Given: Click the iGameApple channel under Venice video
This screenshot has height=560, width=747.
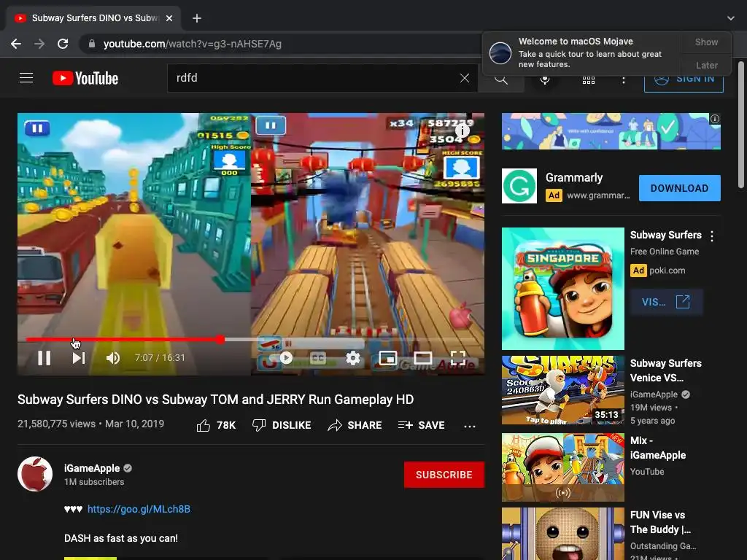Looking at the screenshot, I should (x=654, y=394).
